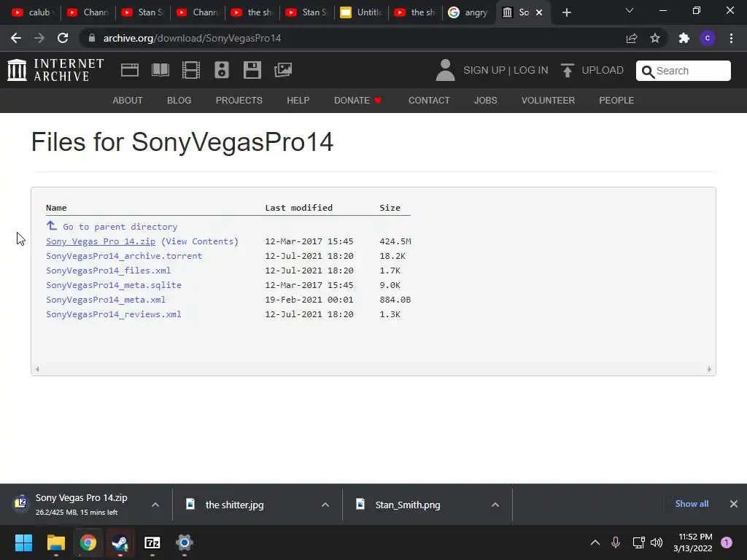Open the Web (Wayback Machine) icon
747x560 pixels.
(130, 70)
